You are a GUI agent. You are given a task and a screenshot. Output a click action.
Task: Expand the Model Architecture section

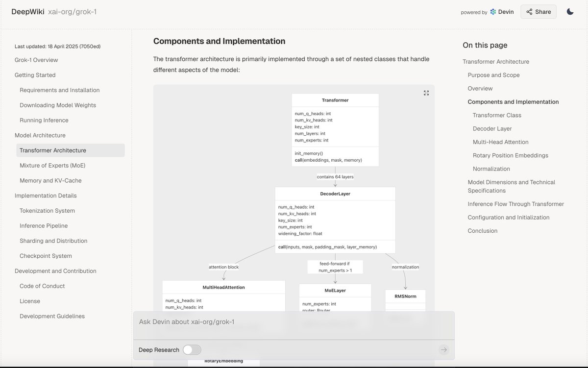tap(41, 135)
